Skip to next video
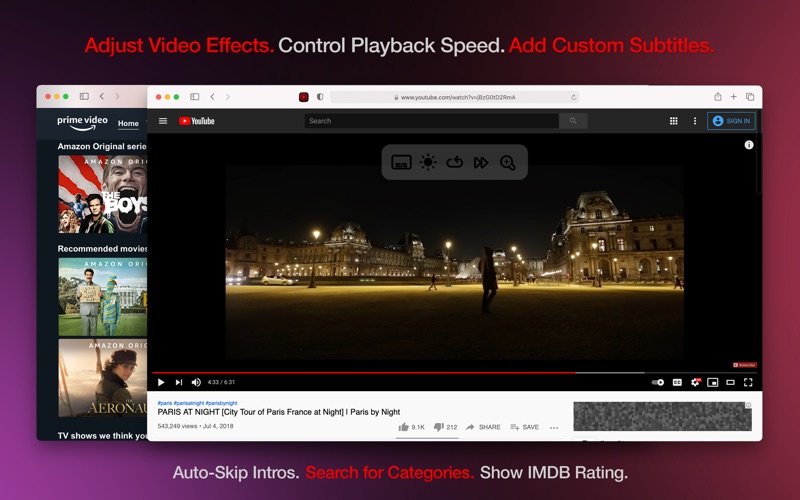The width and height of the screenshot is (800, 500). coord(179,382)
